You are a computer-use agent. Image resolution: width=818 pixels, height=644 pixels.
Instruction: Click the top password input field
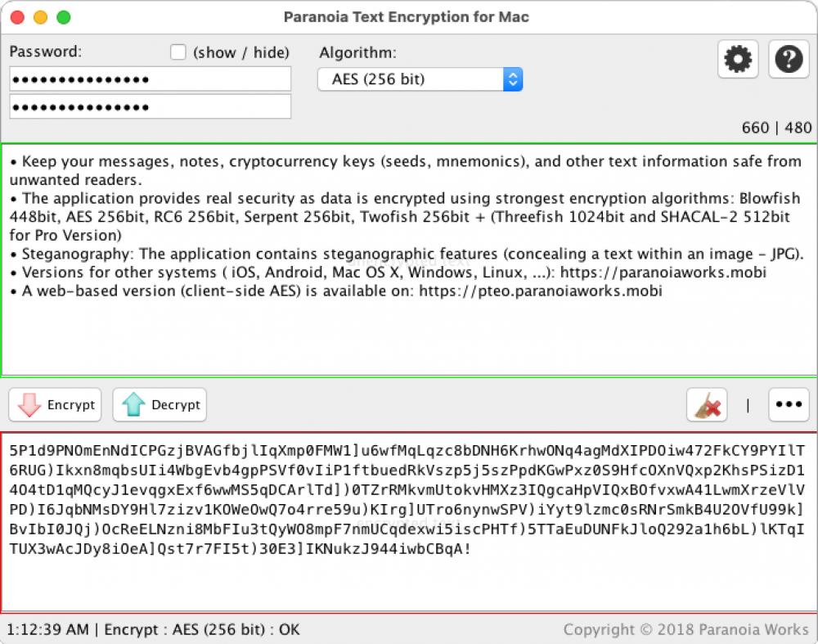click(x=151, y=79)
